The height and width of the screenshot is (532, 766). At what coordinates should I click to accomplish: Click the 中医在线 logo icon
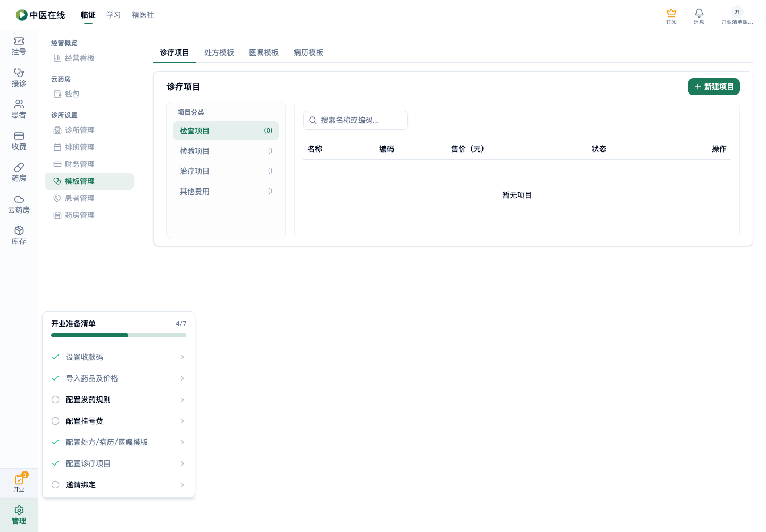click(x=22, y=15)
